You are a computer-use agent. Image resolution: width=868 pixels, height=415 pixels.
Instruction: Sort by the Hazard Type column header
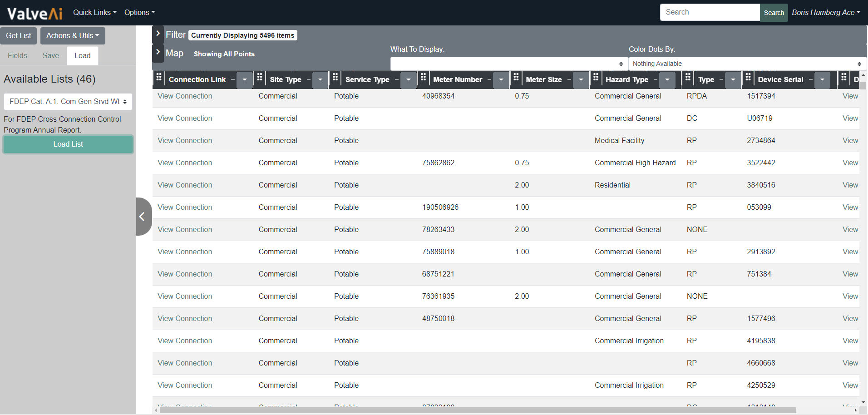pyautogui.click(x=627, y=79)
